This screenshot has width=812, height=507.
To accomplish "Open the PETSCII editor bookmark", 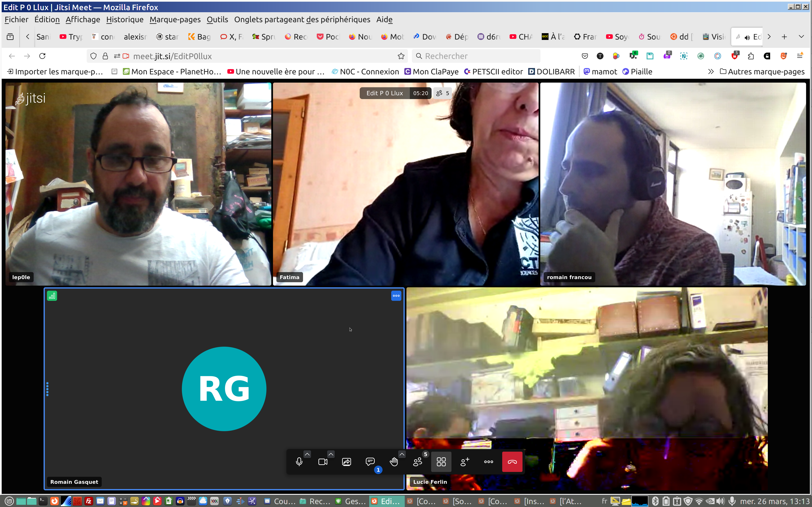I will tap(493, 71).
